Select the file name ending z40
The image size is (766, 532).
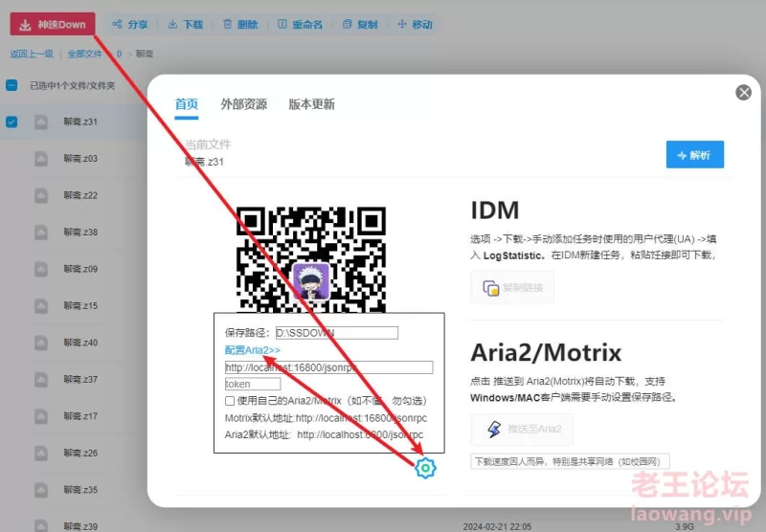pos(80,343)
